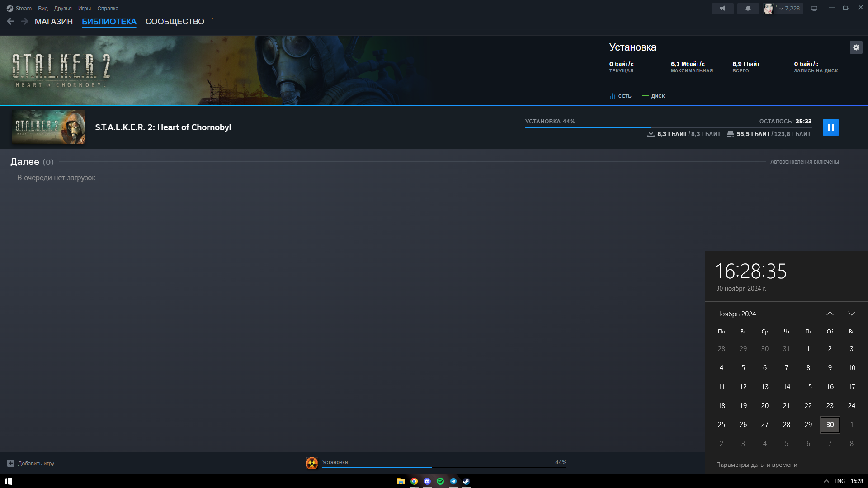The image size is (868, 488).
Task: Pause the S.T.A.L.K.E.R. 2 installation
Action: pyautogui.click(x=830, y=127)
